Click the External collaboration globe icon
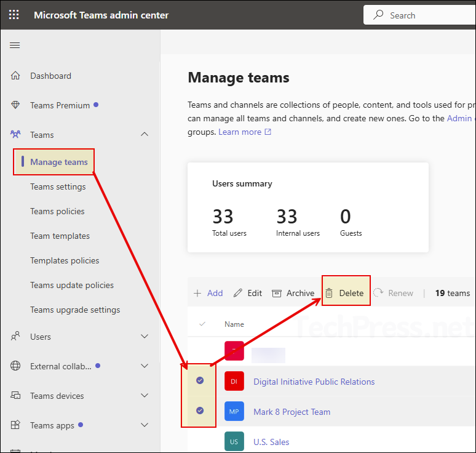The image size is (476, 453). coord(15,366)
